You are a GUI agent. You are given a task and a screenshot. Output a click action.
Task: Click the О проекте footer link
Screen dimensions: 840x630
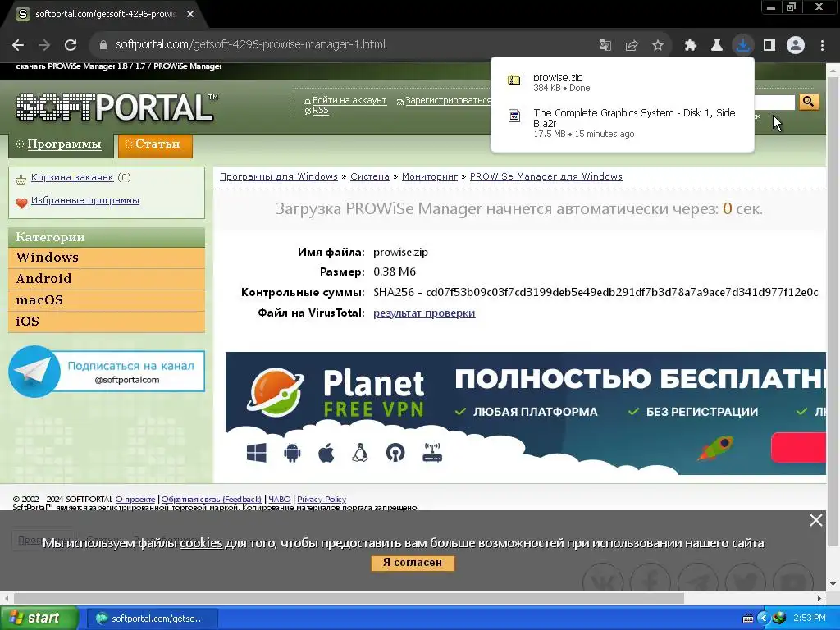point(135,500)
